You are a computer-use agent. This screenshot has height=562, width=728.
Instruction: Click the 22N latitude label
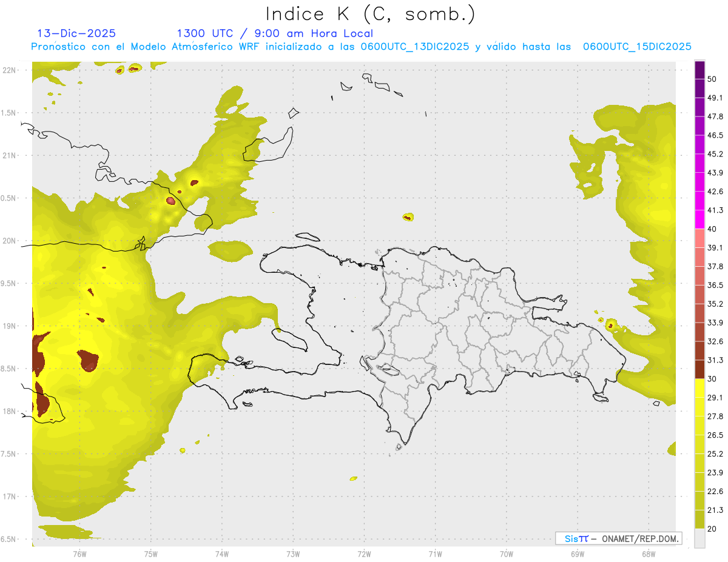[x=8, y=70]
